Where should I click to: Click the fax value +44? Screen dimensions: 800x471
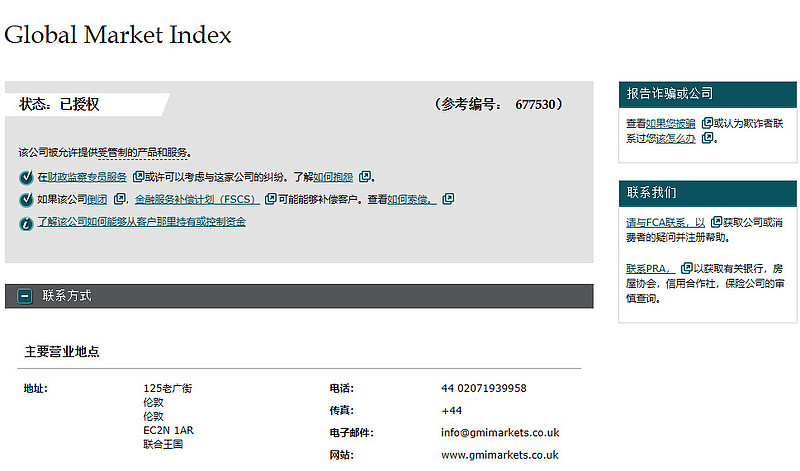pyautogui.click(x=452, y=411)
